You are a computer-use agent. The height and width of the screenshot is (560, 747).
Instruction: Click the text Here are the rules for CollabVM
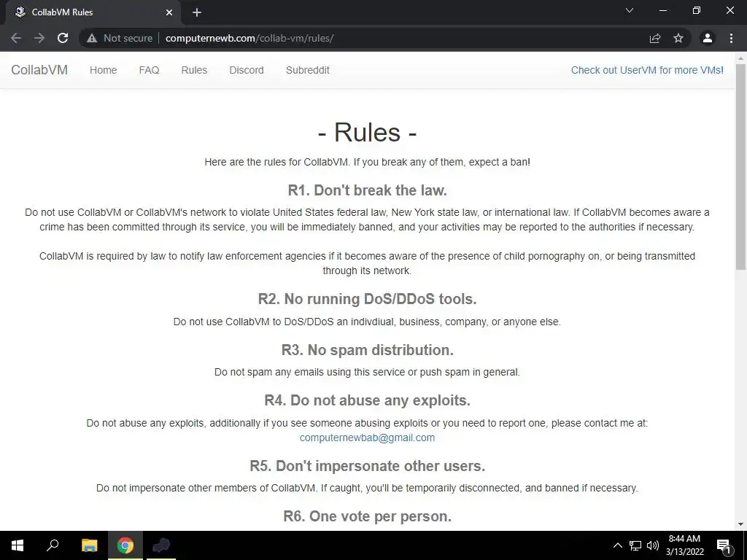278,162
